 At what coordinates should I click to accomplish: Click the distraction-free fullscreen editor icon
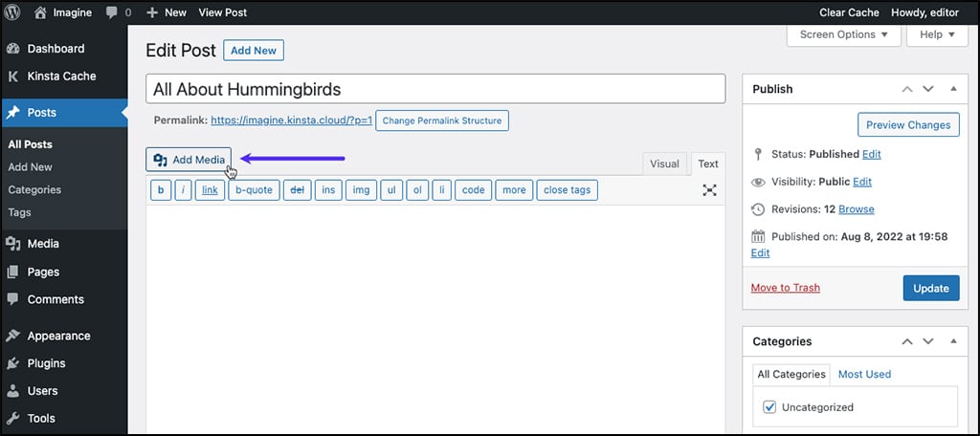709,190
